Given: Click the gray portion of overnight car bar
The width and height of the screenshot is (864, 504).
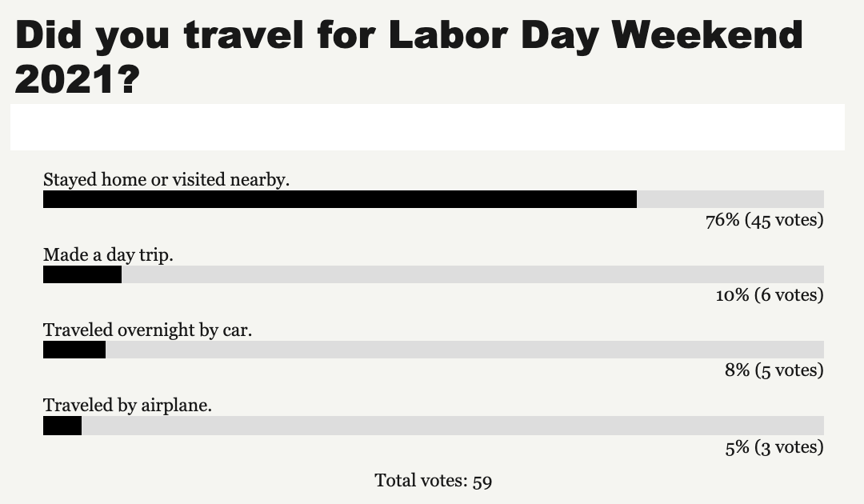Looking at the screenshot, I should tap(465, 350).
